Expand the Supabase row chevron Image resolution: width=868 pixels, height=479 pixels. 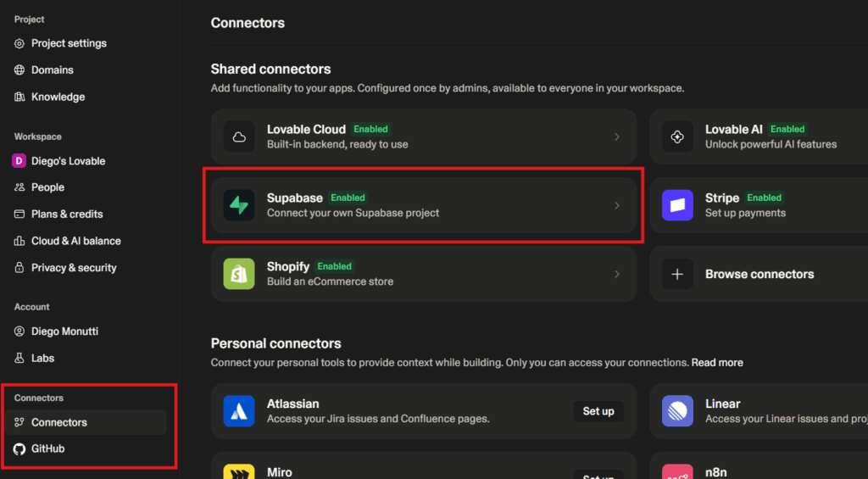coord(617,205)
